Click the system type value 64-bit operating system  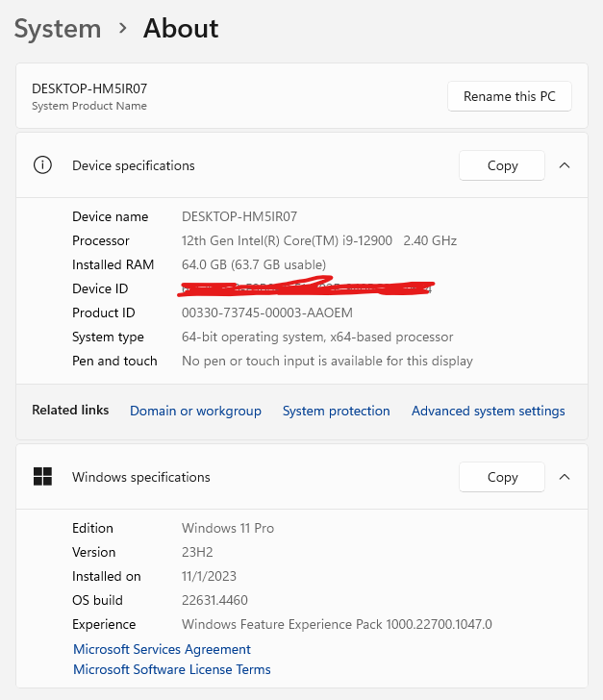coord(317,337)
